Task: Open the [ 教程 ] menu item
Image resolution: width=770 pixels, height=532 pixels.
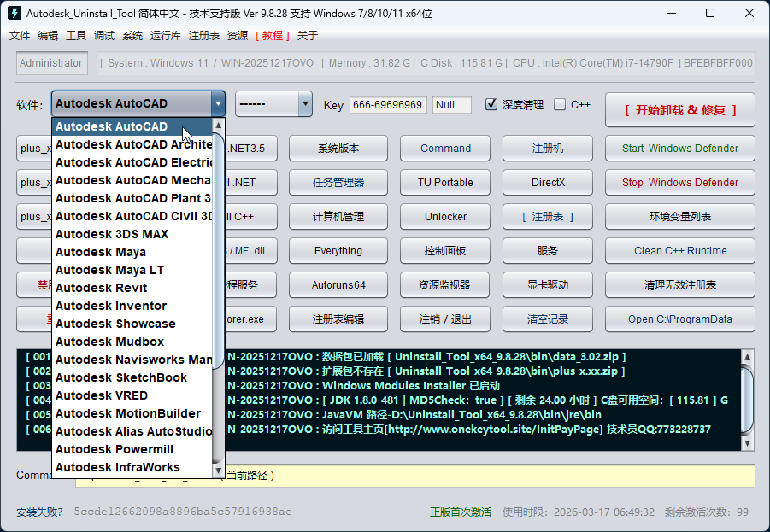Action: coord(272,36)
